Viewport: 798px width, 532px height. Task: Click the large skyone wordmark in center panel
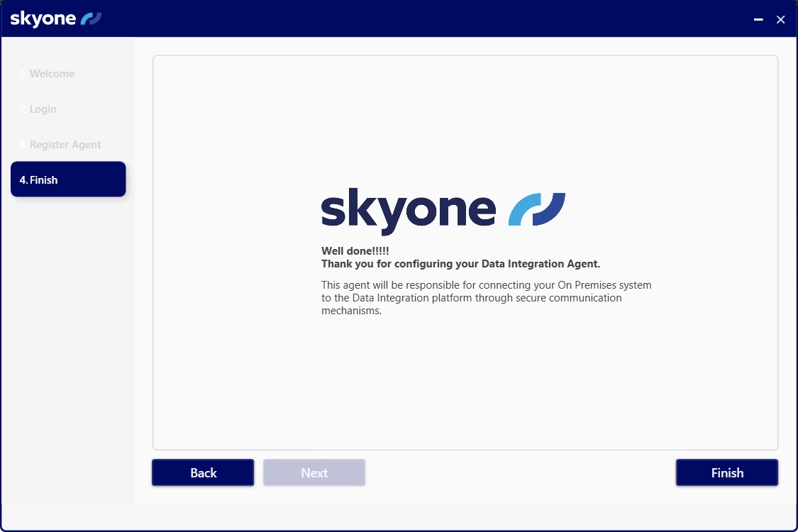(x=408, y=211)
